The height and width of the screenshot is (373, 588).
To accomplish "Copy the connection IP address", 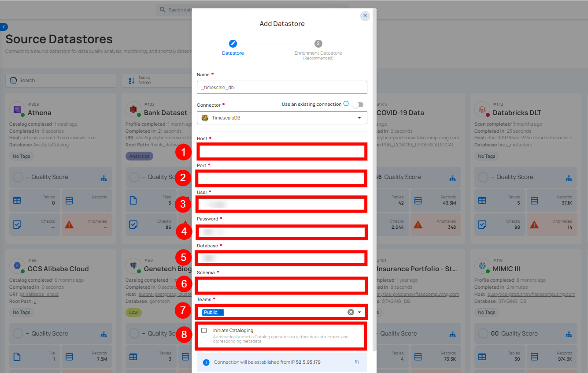I will coord(357,362).
